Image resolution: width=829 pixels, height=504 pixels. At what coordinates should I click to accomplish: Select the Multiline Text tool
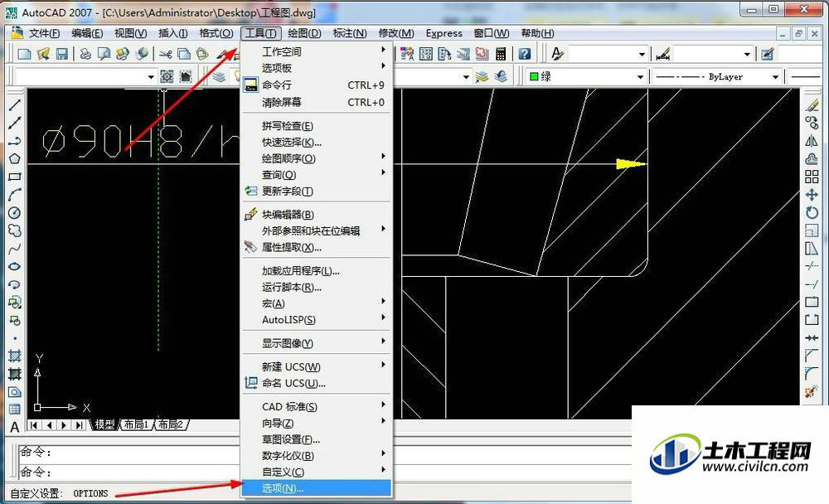coord(15,427)
